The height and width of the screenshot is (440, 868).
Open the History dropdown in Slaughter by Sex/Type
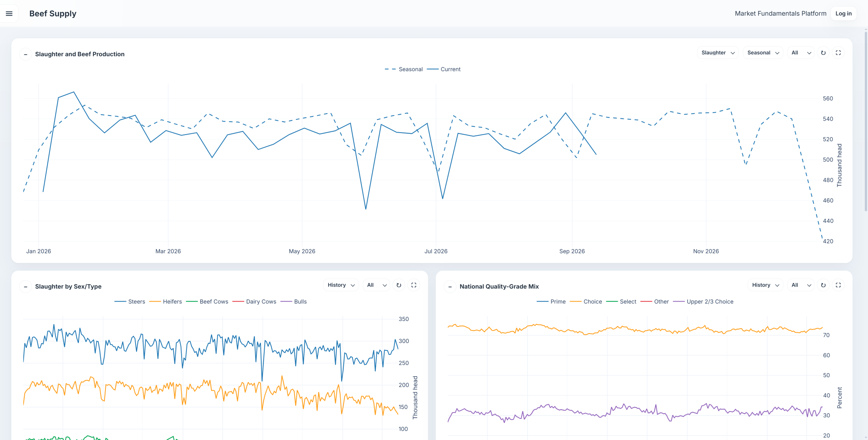(341, 285)
